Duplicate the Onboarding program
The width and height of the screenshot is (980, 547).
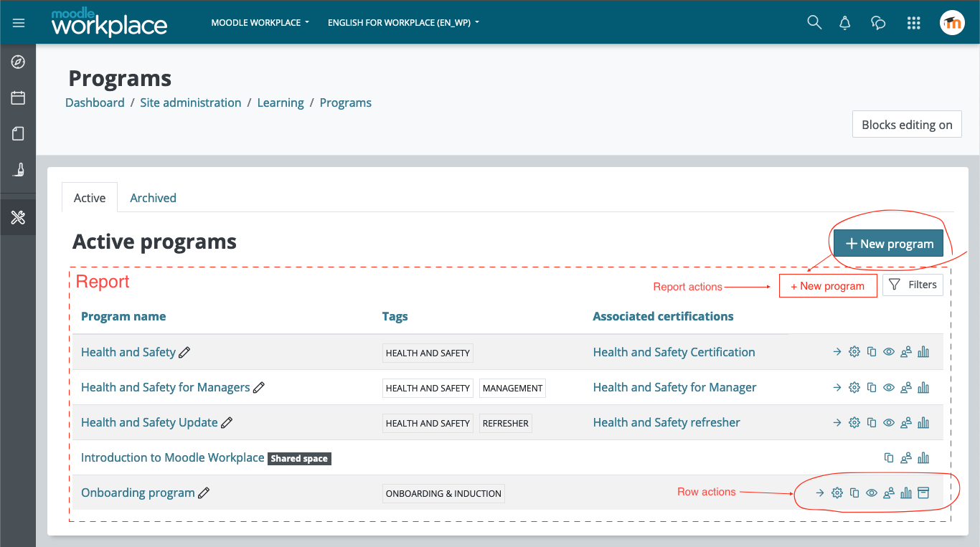click(854, 493)
